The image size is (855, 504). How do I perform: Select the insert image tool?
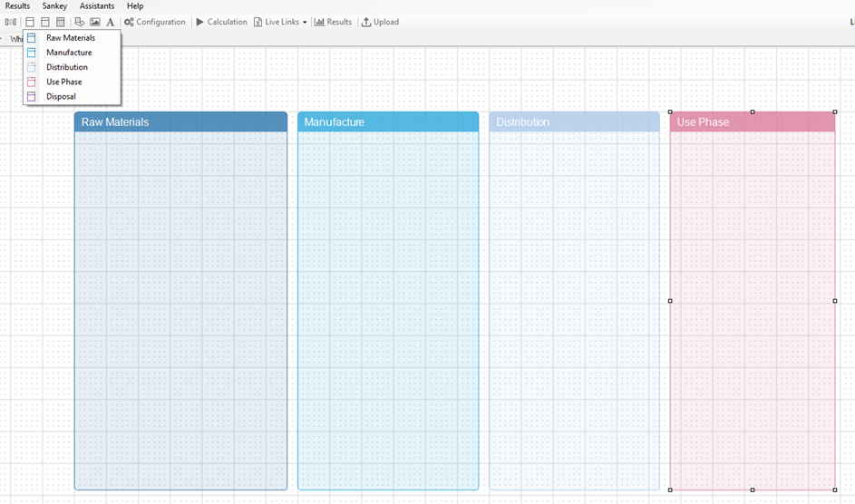(x=95, y=22)
